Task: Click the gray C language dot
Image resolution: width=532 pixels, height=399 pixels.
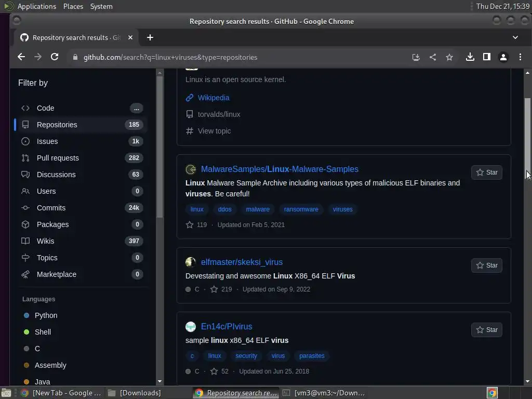Action: (x=26, y=349)
